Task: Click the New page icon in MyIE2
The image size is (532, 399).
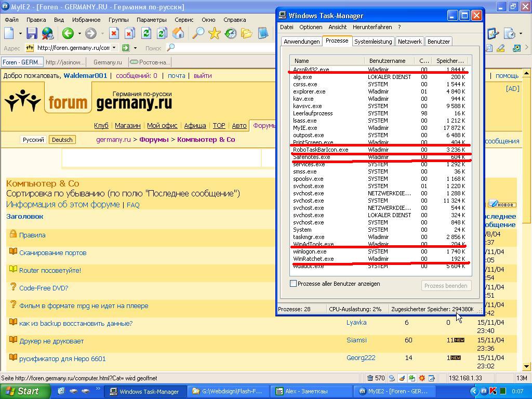Action: pyautogui.click(x=9, y=33)
